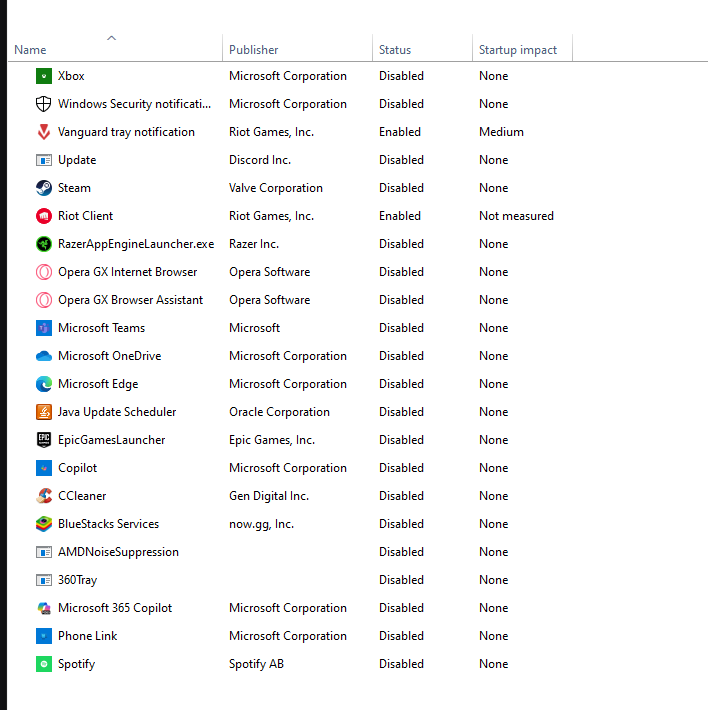Select the "Vanguard tray notification" row name
The height and width of the screenshot is (710, 708).
pyautogui.click(x=126, y=132)
